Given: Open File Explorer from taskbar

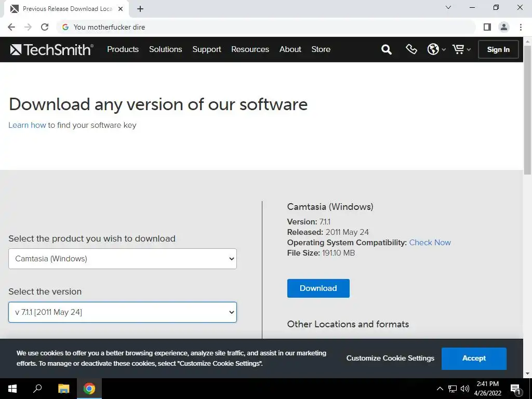Looking at the screenshot, I should pyautogui.click(x=63, y=389).
